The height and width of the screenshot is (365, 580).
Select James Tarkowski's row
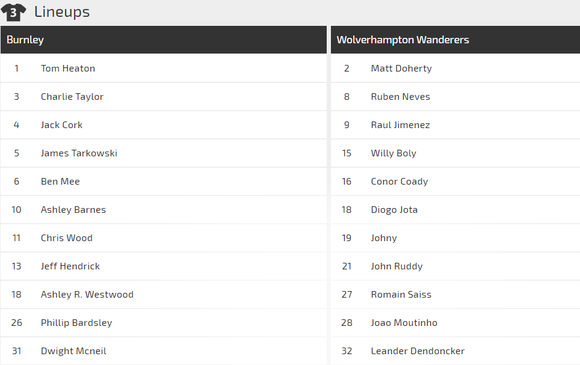pos(163,153)
